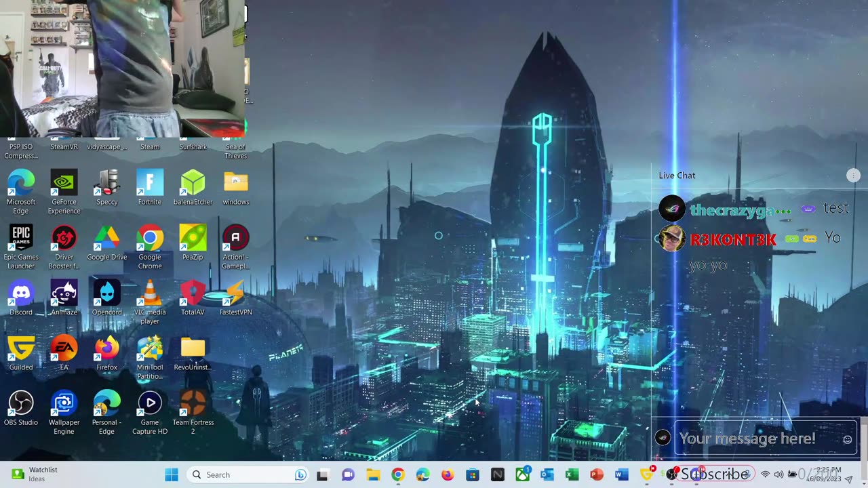This screenshot has width=868, height=488.
Task: Open the windows folder on the desktop
Action: click(x=236, y=188)
